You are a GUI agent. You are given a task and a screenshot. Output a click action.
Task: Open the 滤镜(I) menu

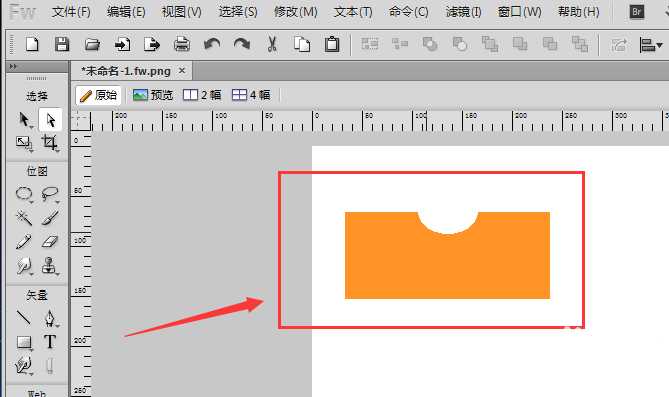pyautogui.click(x=463, y=12)
